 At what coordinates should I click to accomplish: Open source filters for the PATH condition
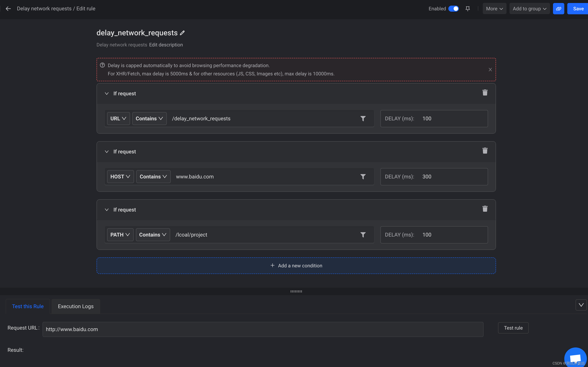(x=363, y=234)
